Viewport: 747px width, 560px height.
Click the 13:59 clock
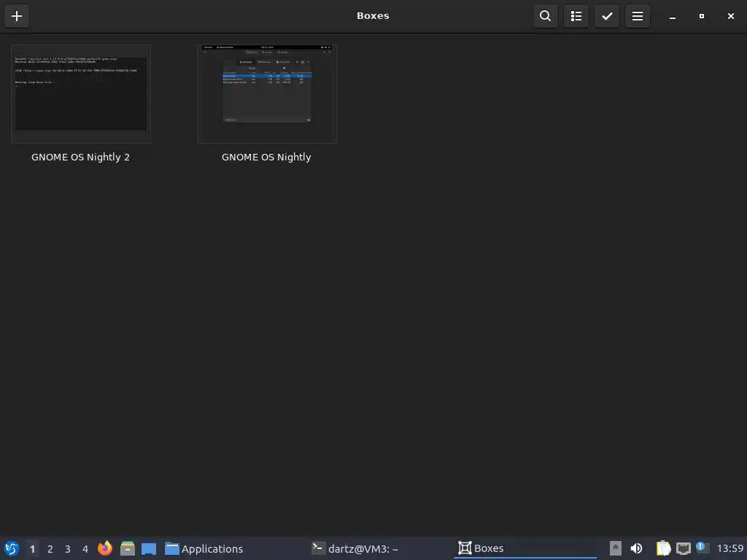coord(729,548)
